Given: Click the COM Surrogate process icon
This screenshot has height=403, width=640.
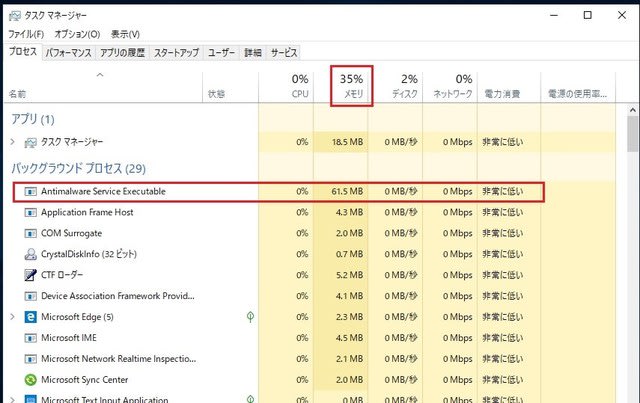Looking at the screenshot, I should tap(31, 234).
